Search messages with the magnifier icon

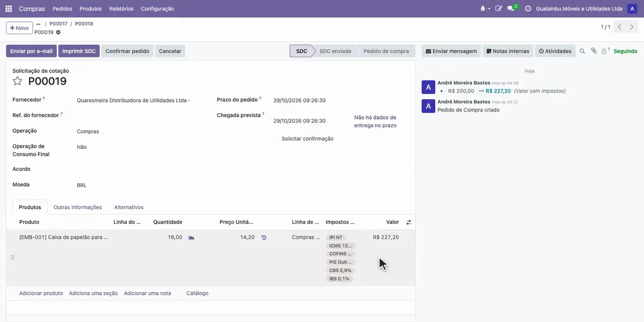tap(582, 51)
